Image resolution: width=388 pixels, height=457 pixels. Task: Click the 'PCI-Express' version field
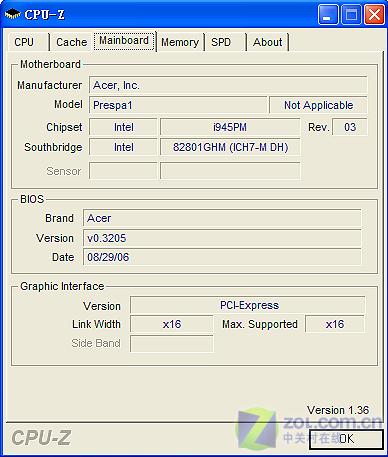[x=248, y=305]
